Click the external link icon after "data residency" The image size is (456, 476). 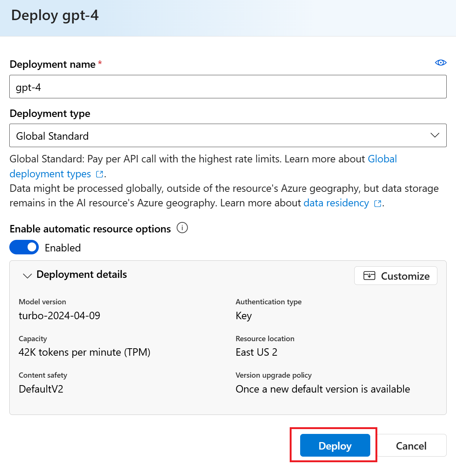tap(377, 203)
